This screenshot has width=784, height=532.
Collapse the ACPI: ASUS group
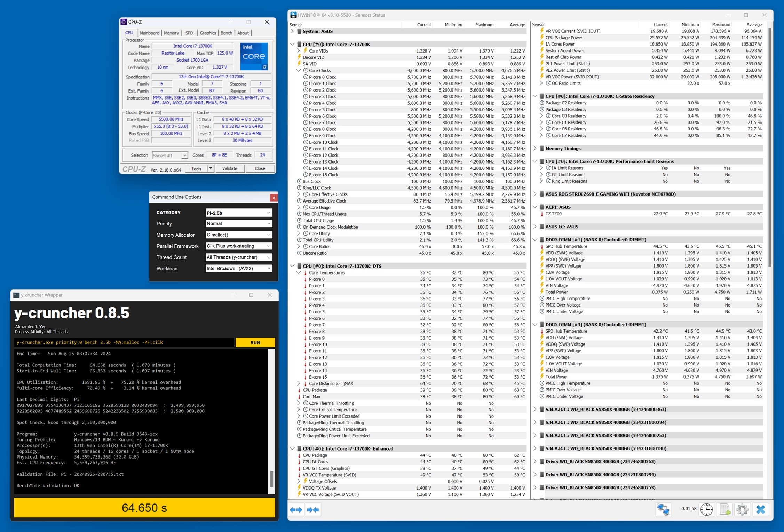[x=535, y=207]
